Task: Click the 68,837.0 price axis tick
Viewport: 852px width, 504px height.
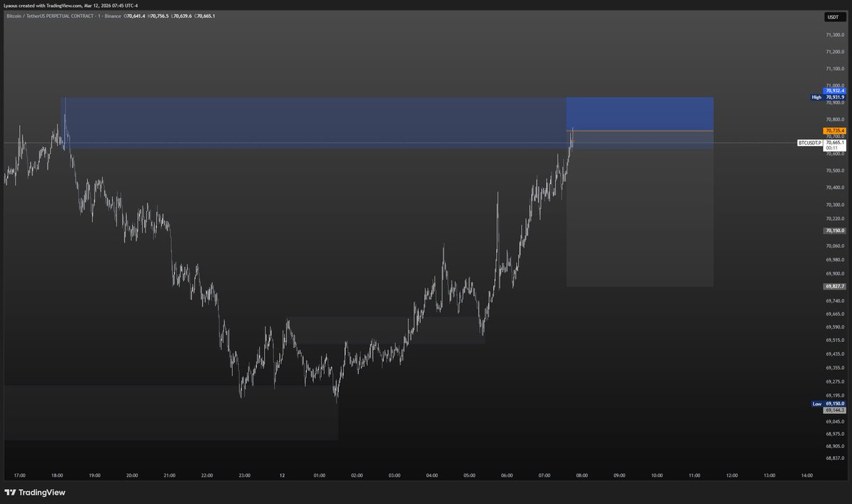Action: pos(834,458)
